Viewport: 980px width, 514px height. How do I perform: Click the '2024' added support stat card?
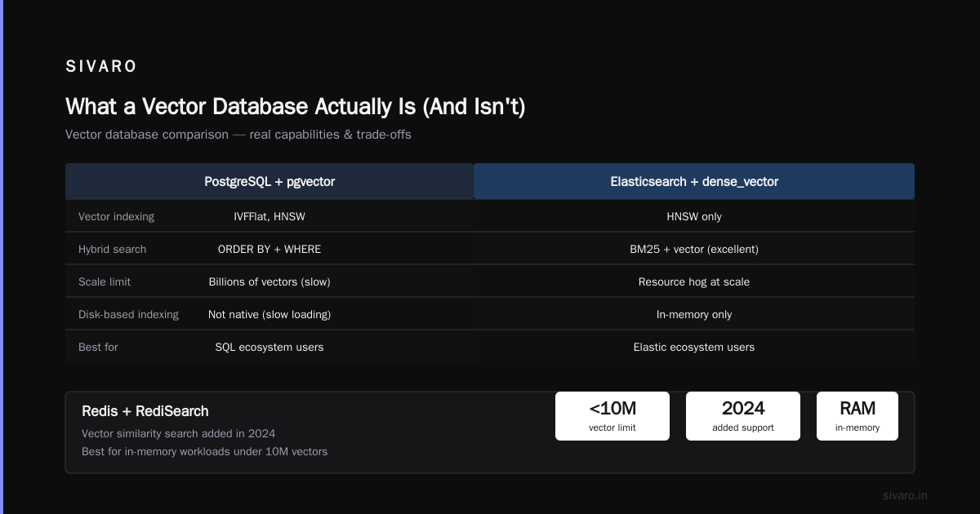pyautogui.click(x=743, y=416)
